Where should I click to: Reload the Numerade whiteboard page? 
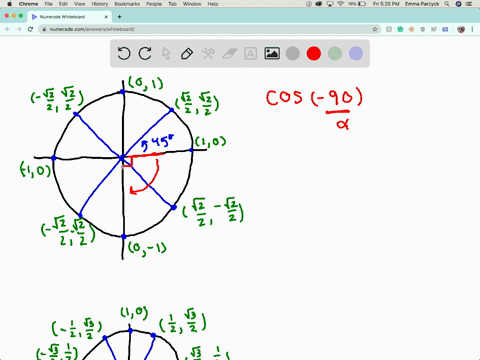pos(30,29)
